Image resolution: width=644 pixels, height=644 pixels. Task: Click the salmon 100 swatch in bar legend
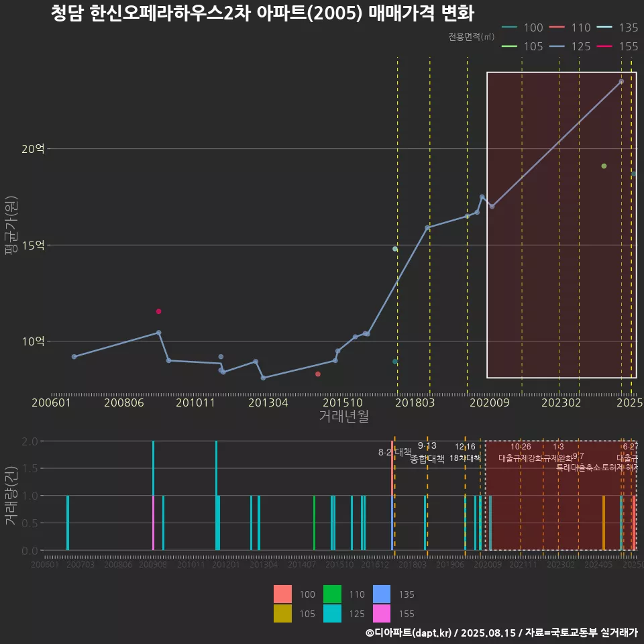(282, 594)
